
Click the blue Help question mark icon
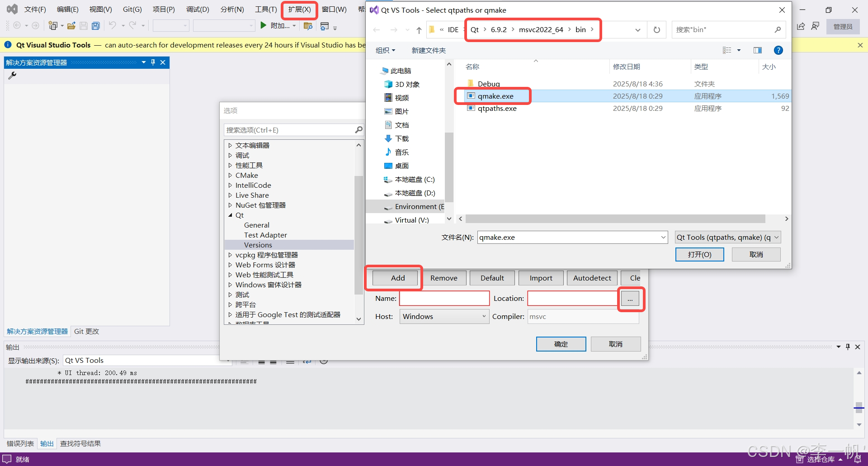778,50
